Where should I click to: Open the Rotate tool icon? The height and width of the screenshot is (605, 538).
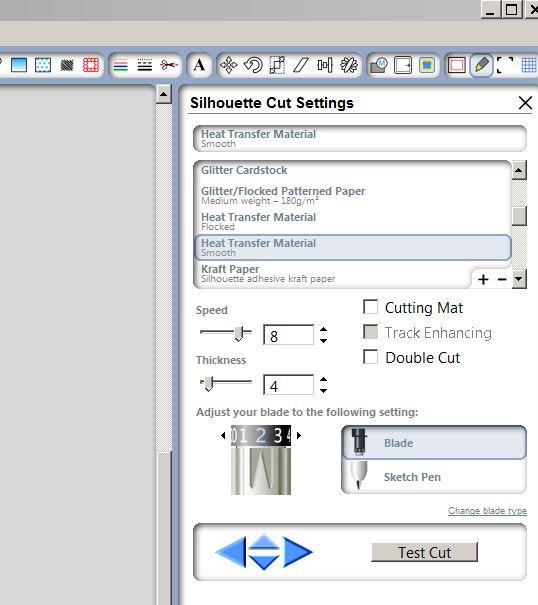253,65
